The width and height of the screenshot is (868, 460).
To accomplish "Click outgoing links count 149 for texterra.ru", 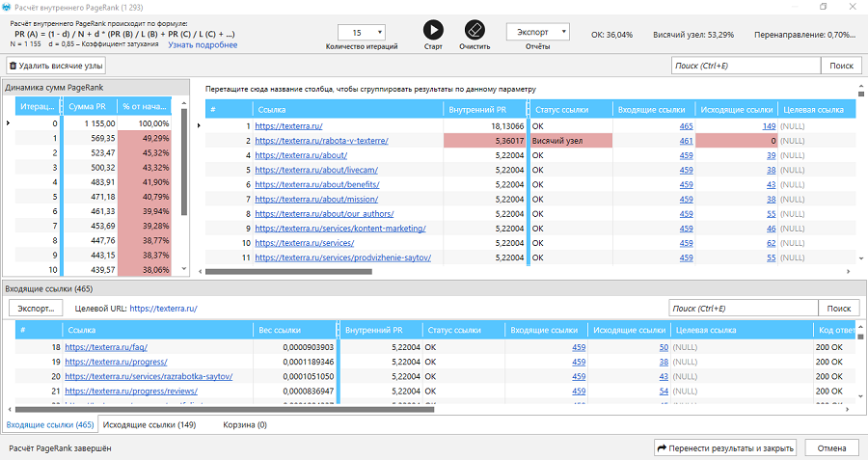I will (769, 126).
